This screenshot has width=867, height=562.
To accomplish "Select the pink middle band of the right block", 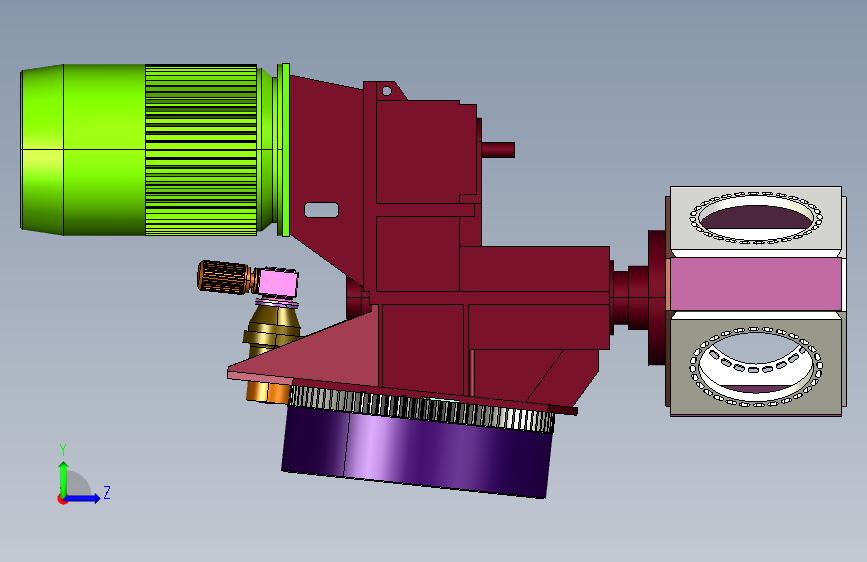I will tap(755, 284).
